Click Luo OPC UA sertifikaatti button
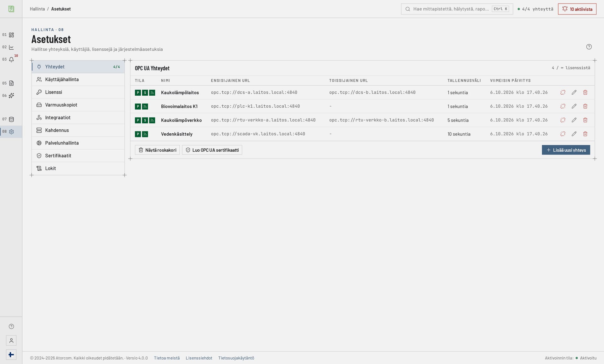 (212, 150)
